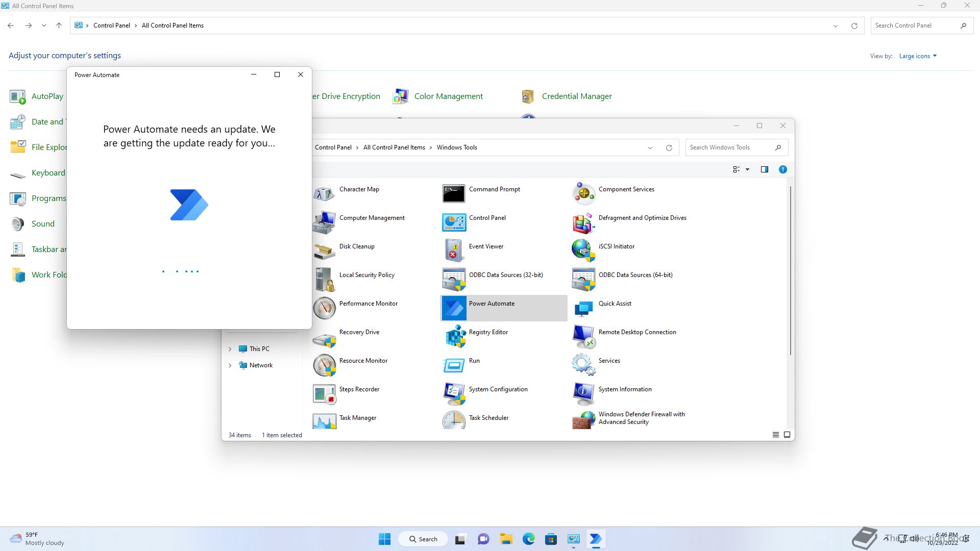Switch to large thumbnails view in status bar
The image size is (980, 551).
pyautogui.click(x=787, y=435)
